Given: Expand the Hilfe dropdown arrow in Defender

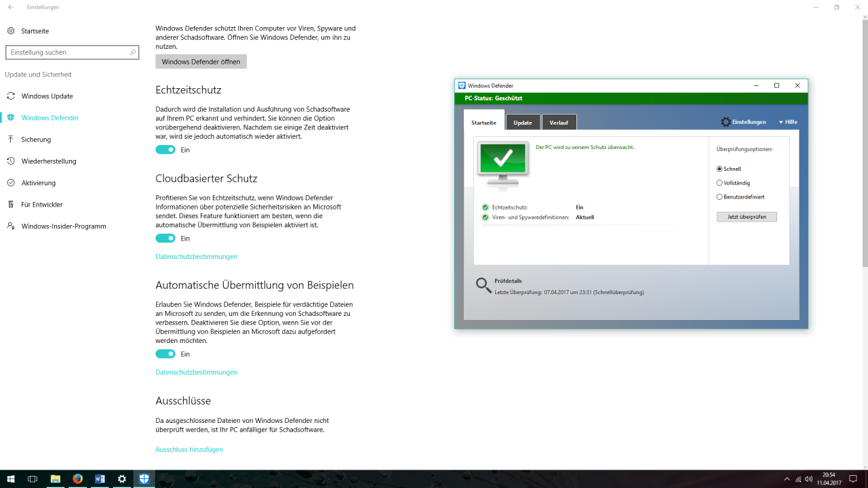Looking at the screenshot, I should pyautogui.click(x=781, y=122).
